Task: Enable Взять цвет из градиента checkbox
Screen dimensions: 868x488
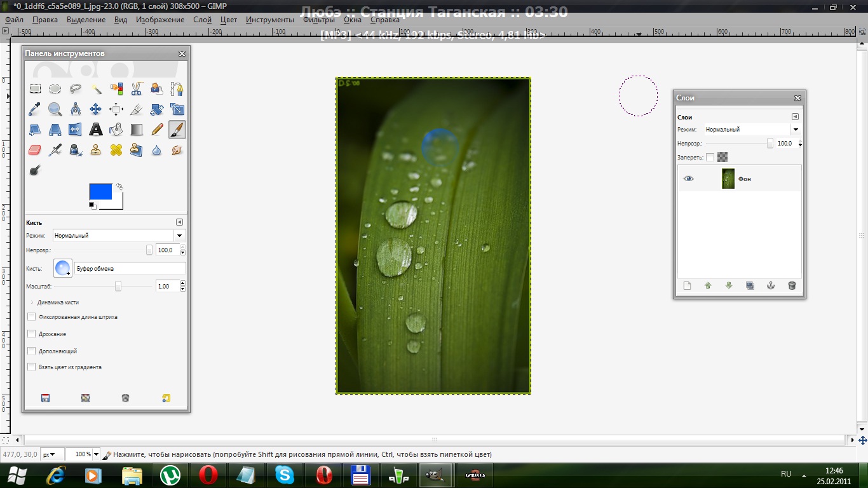Action: tap(32, 367)
